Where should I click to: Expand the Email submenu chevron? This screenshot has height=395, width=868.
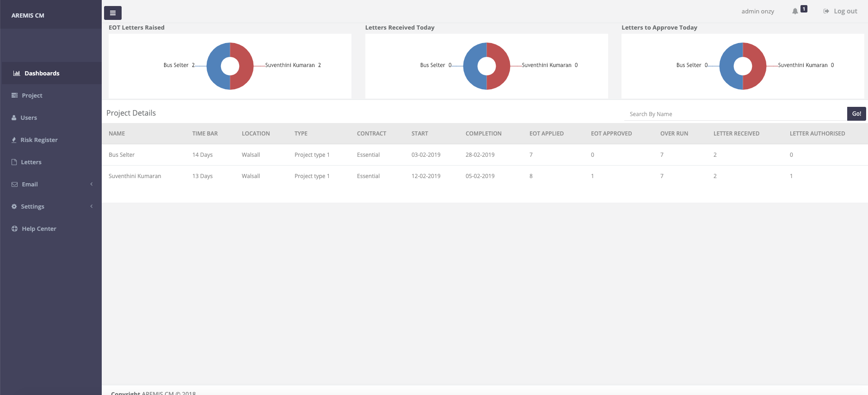[92, 184]
